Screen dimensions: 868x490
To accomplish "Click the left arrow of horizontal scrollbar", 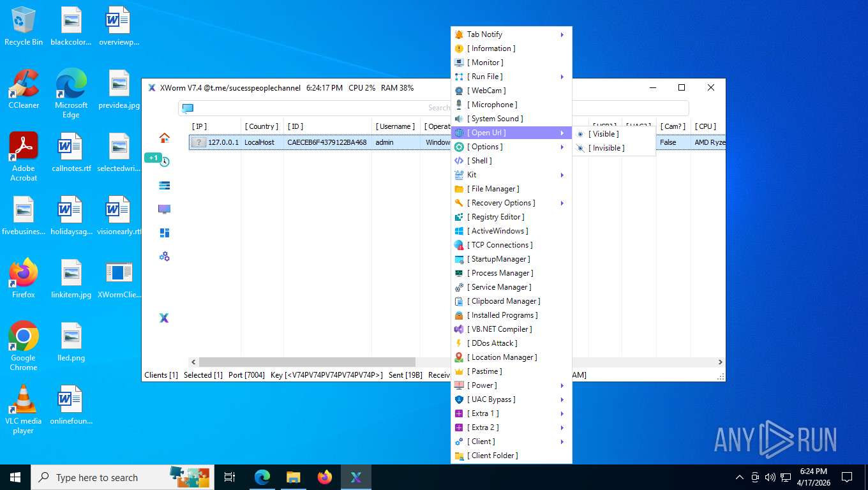I will tap(194, 362).
